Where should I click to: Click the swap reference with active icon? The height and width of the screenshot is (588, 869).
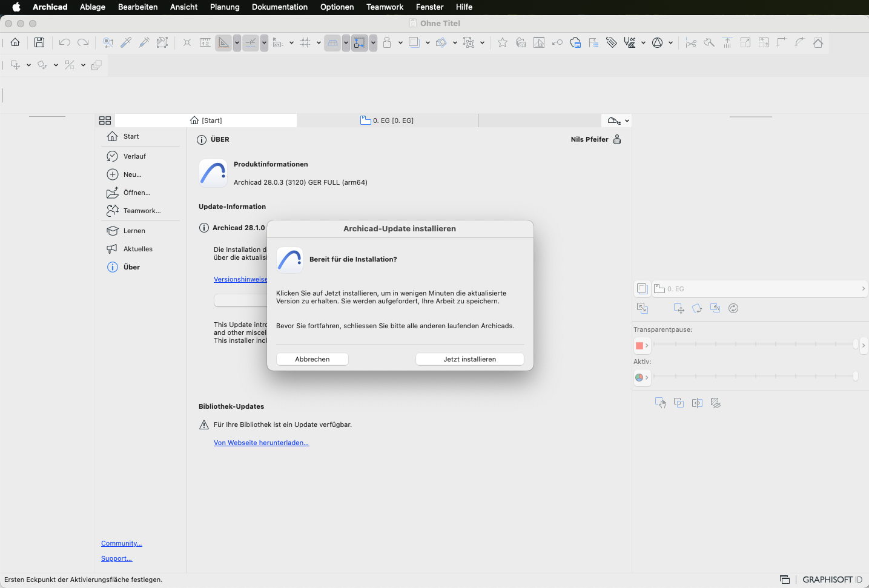point(715,308)
